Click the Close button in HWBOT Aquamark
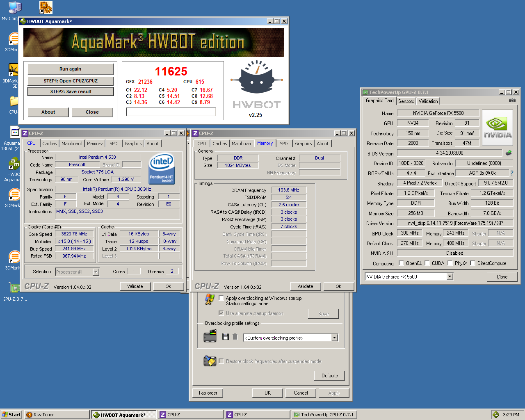 coord(92,112)
